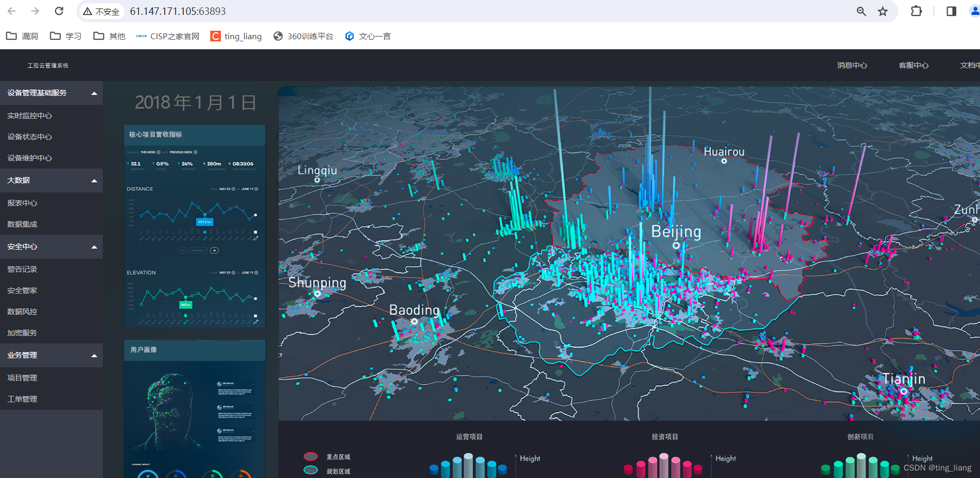
Task: Select 项目管理 in the sidebar
Action: point(22,378)
